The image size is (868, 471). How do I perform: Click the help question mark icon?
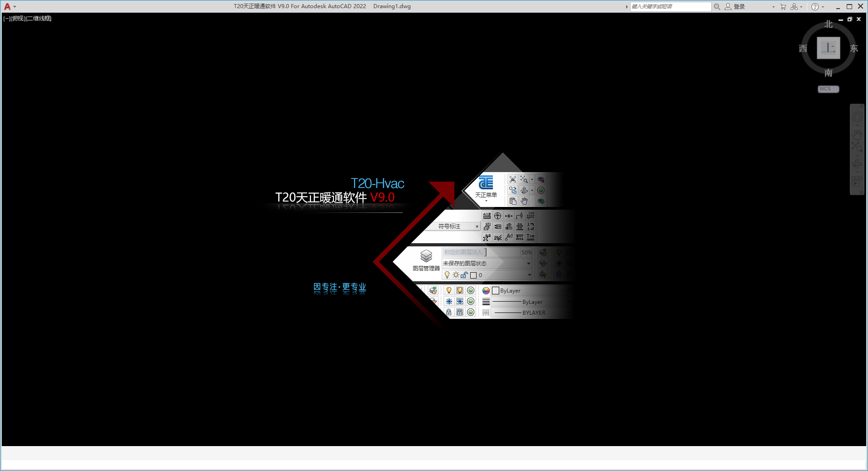(815, 7)
